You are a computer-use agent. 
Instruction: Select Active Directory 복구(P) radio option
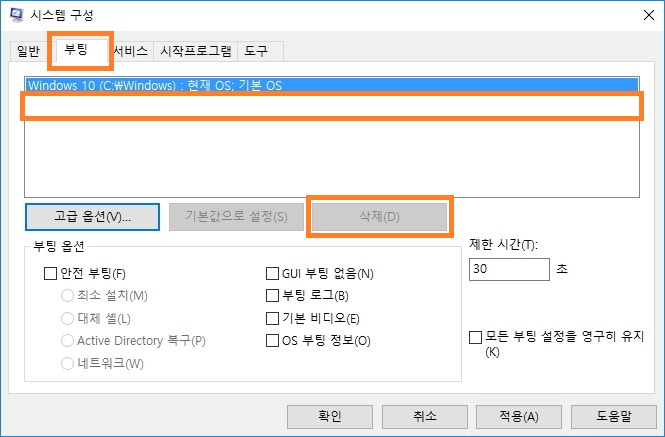pyautogui.click(x=67, y=340)
